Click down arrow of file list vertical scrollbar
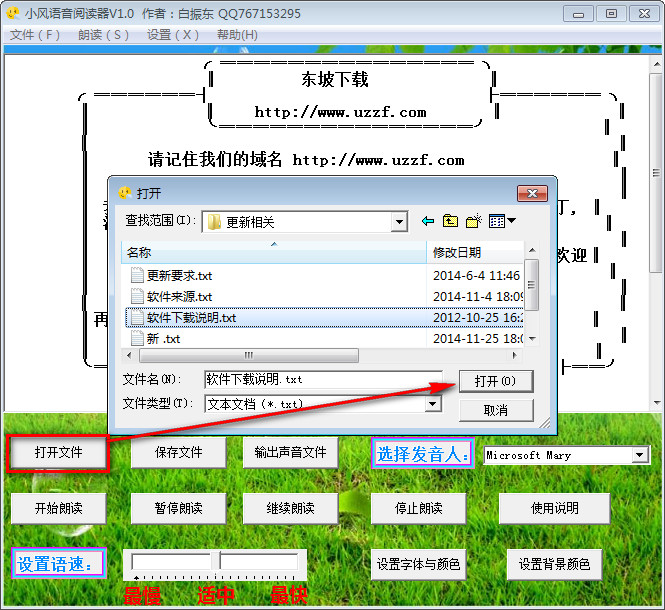The width and height of the screenshot is (665, 610). pyautogui.click(x=532, y=339)
